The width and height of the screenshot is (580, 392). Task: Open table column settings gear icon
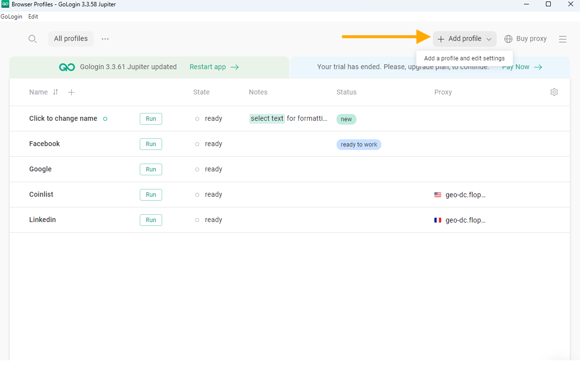(554, 92)
